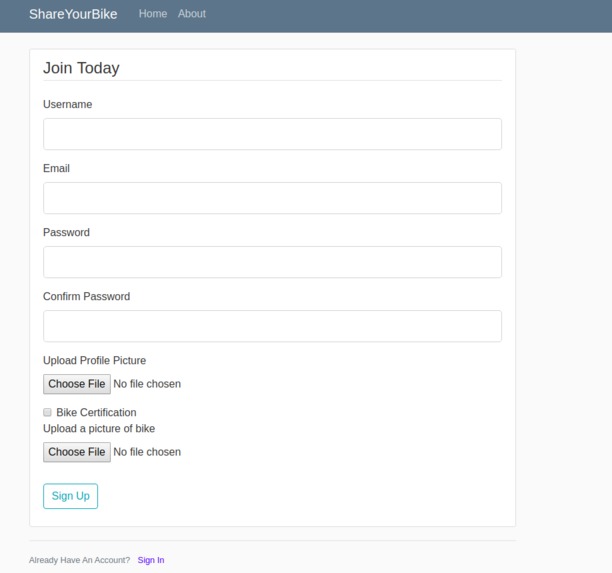The height and width of the screenshot is (573, 612).
Task: Open the About nav item
Action: click(192, 14)
